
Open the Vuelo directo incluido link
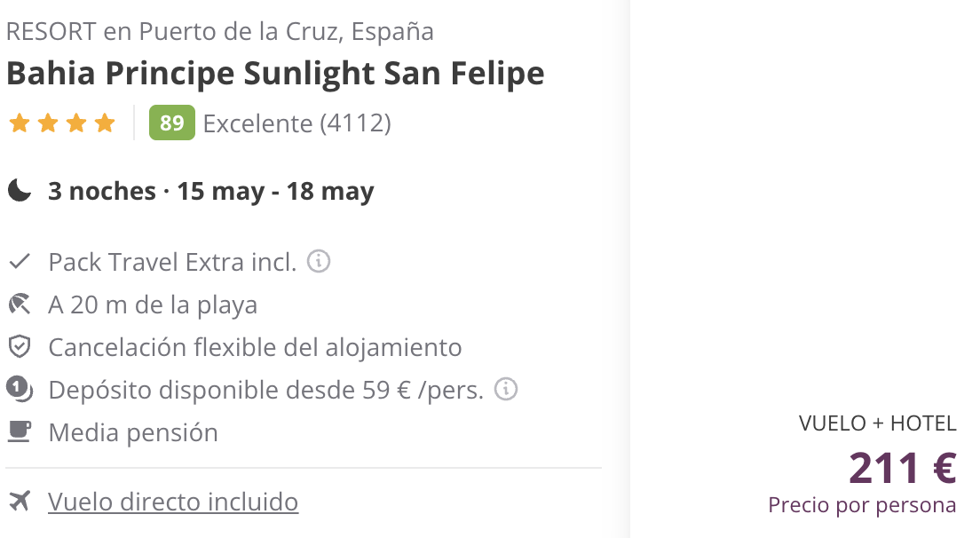point(173,502)
